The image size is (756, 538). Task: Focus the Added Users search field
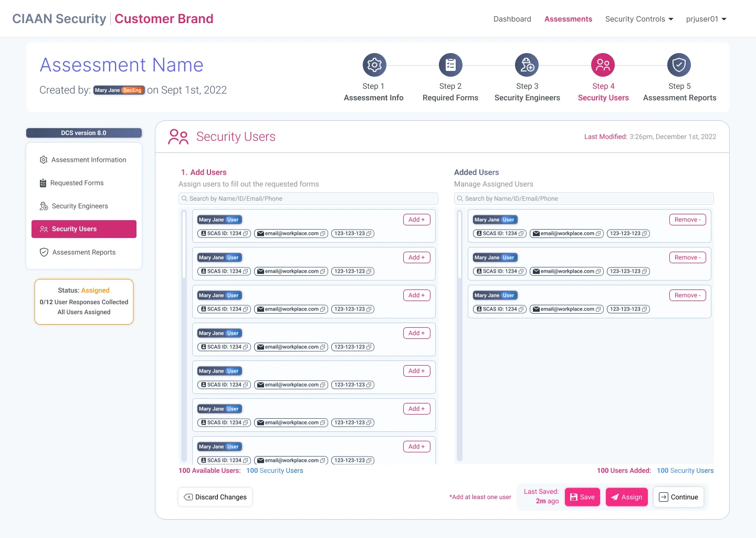click(584, 199)
